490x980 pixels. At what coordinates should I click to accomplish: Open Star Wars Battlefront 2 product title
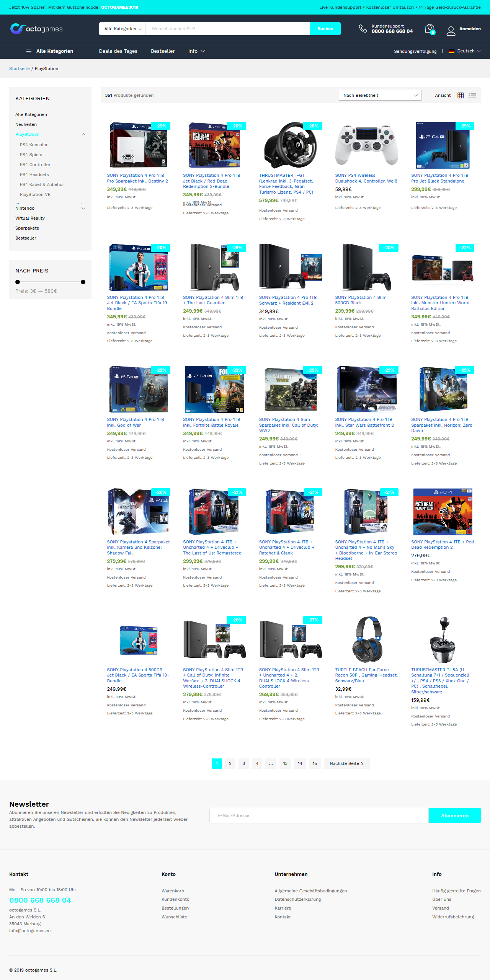tap(364, 422)
